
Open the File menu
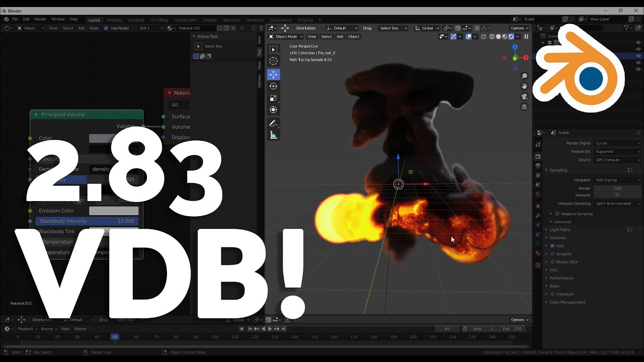tap(15, 19)
